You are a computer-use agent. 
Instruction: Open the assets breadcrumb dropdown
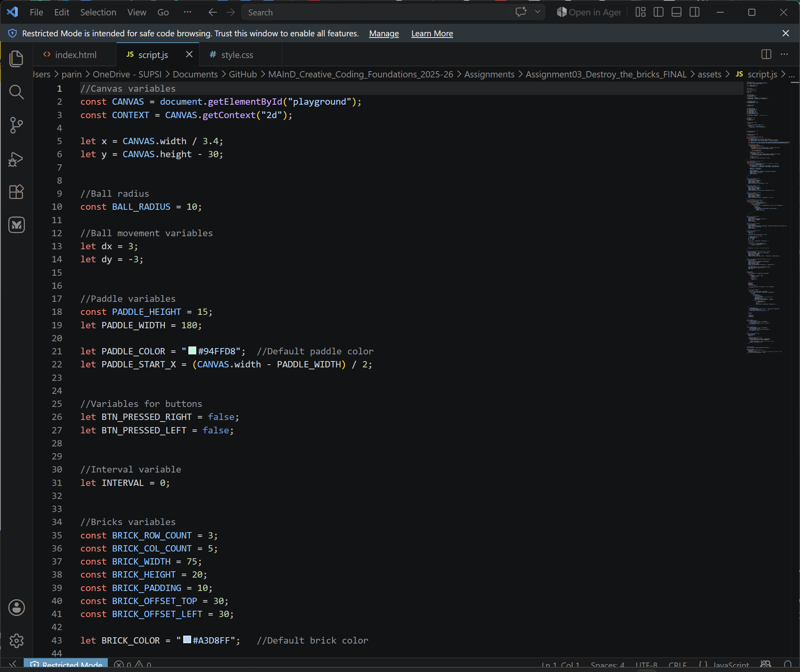click(709, 74)
